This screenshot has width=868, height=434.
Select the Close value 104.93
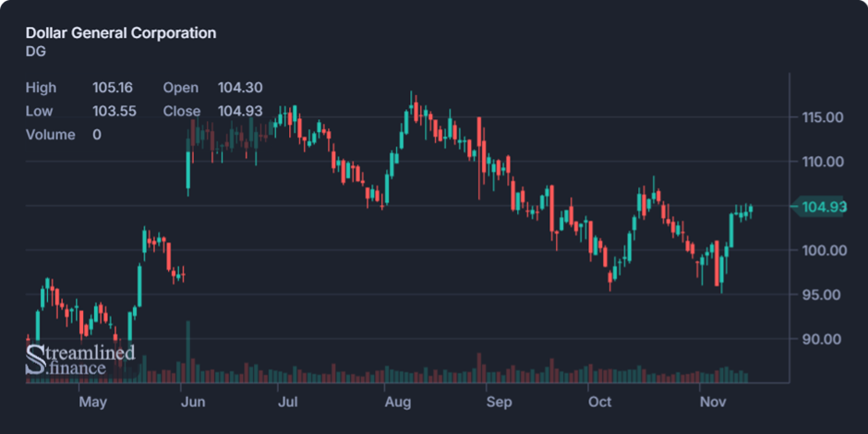pos(240,111)
